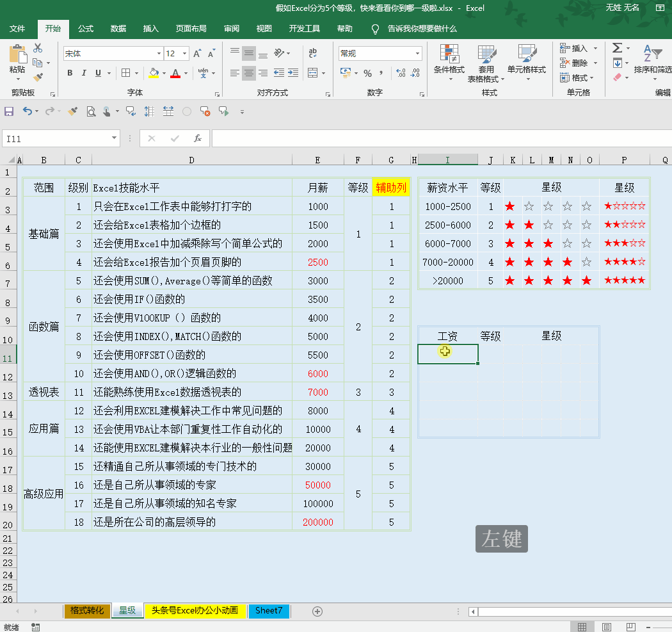Click the Copy icon in clipboard group
Screen dimensions: 672x632
click(x=38, y=63)
